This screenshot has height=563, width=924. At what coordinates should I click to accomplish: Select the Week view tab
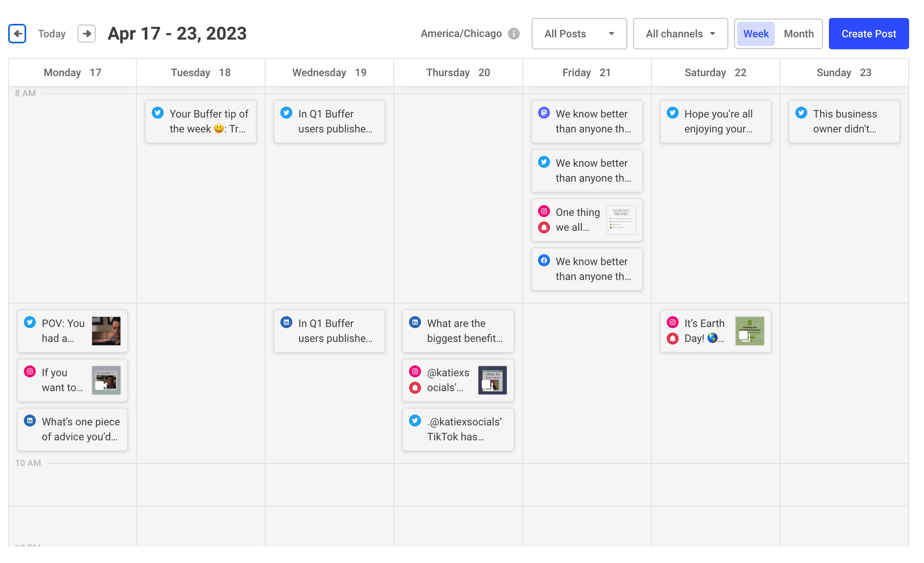pyautogui.click(x=755, y=34)
